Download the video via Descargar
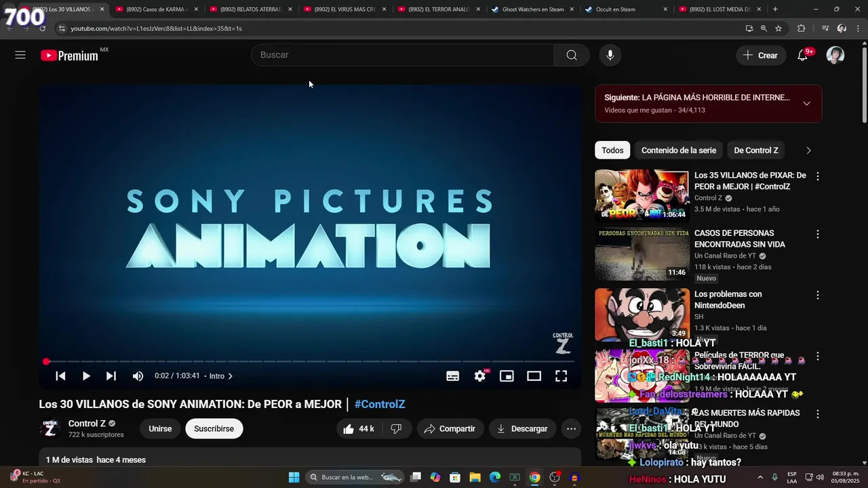This screenshot has width=868, height=488. (522, 429)
